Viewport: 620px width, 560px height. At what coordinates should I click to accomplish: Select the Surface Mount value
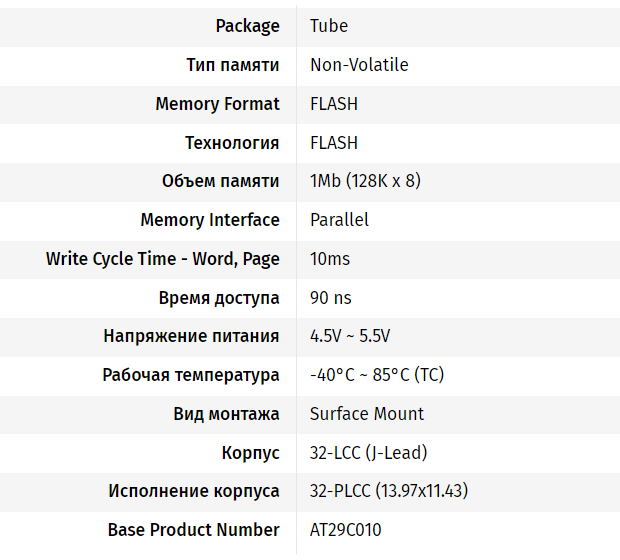367,414
